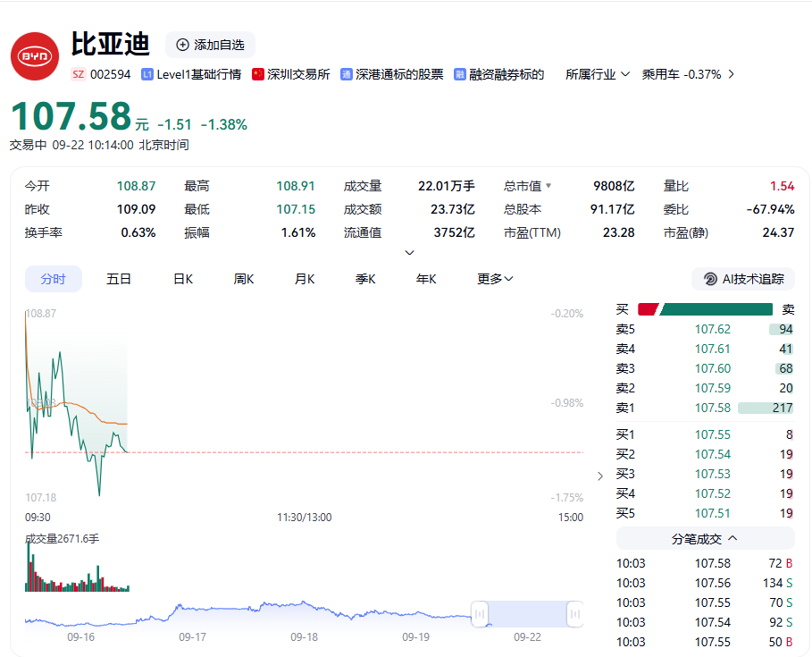
Task: Click the 今开 value 108.87
Action: (x=136, y=186)
